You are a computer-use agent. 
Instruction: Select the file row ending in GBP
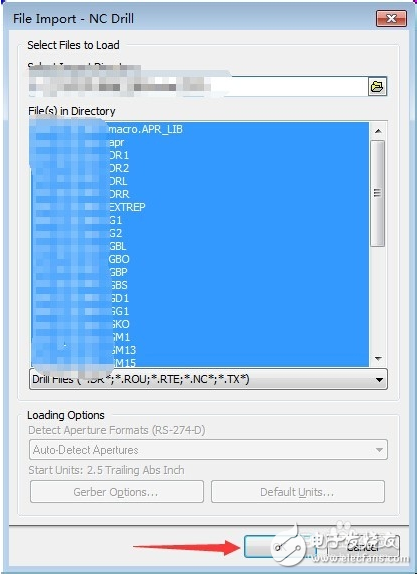click(x=200, y=272)
